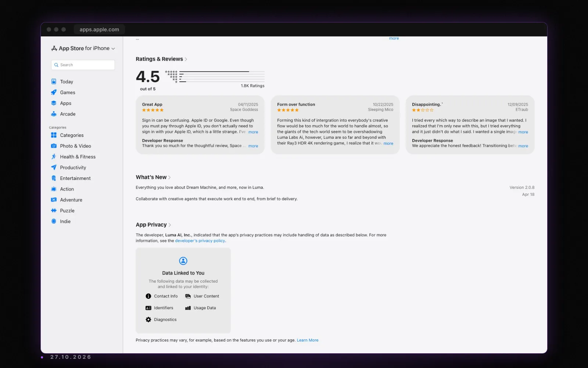Screen dimensions: 588x368
Task: Click the User Content icon
Action: coord(188,296)
